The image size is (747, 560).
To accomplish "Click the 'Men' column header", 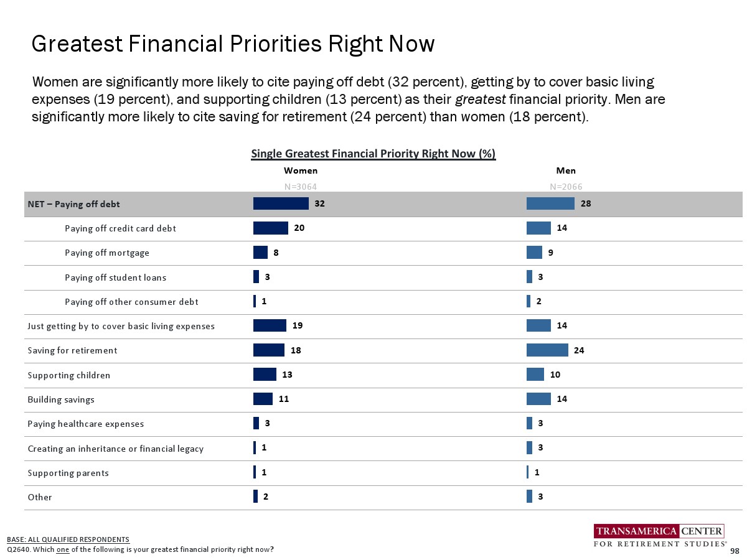I will (x=566, y=170).
